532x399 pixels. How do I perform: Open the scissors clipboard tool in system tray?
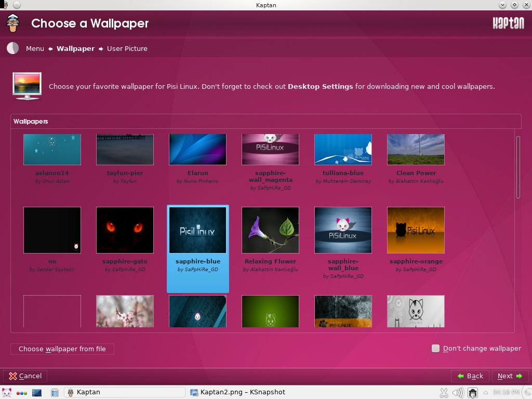444,392
